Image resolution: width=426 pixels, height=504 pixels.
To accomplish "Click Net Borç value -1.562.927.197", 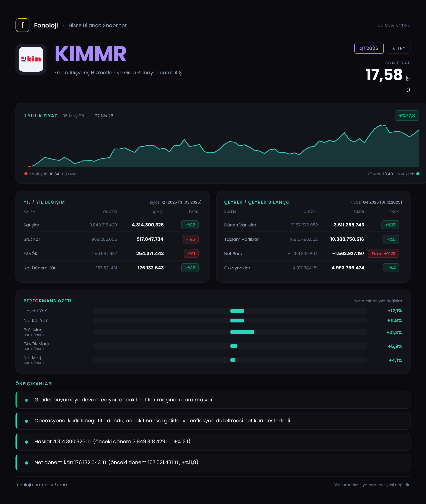I will click(348, 253).
